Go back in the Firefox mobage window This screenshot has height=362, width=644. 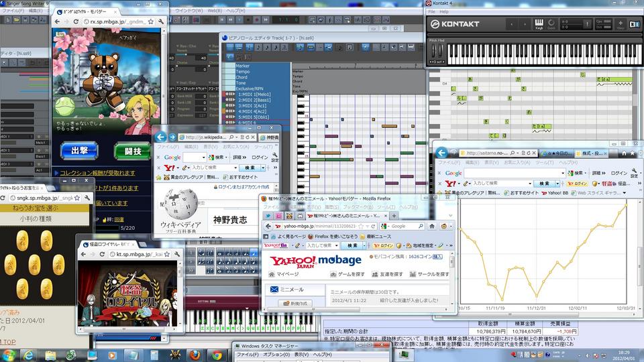click(268, 226)
